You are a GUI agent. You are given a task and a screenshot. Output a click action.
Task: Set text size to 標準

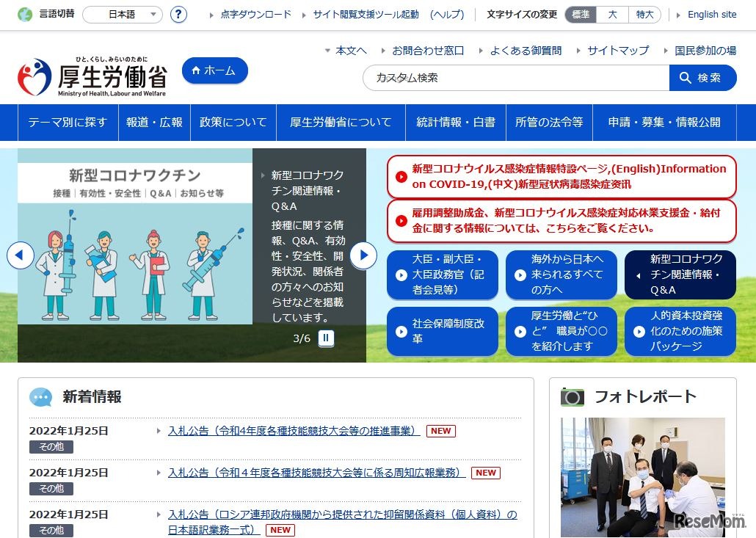(x=580, y=13)
